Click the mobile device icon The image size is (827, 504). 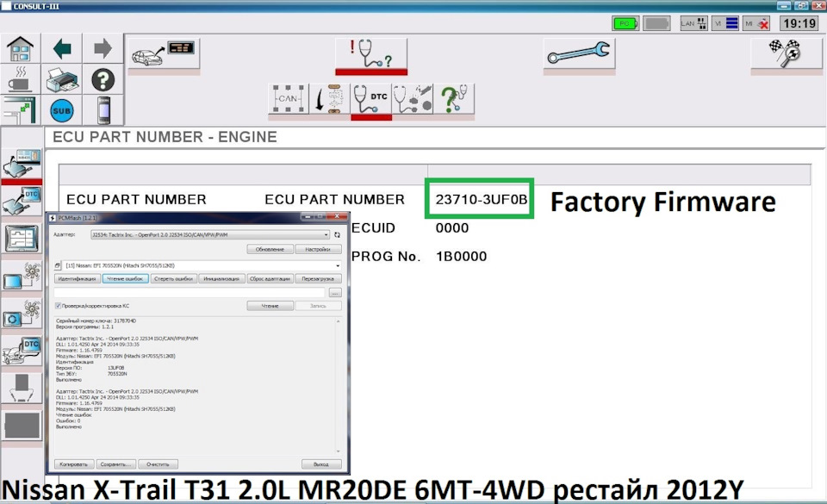point(103,110)
